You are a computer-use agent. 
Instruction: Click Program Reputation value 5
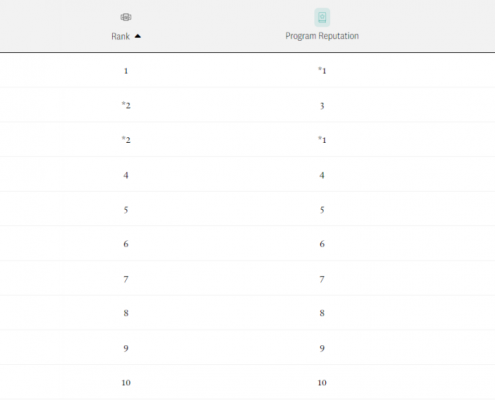click(x=322, y=210)
